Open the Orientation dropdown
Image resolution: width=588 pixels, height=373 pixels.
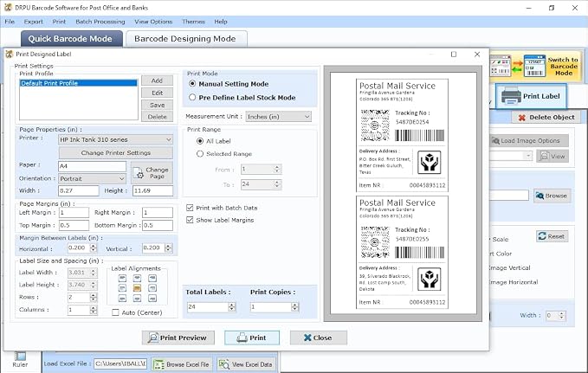(x=93, y=178)
